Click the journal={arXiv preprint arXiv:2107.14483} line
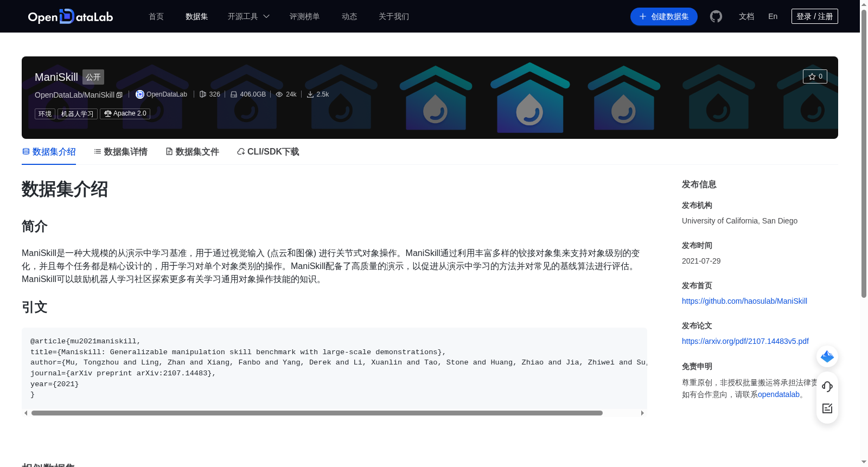Screen dimensions: 868x467 pyautogui.click(x=123, y=373)
